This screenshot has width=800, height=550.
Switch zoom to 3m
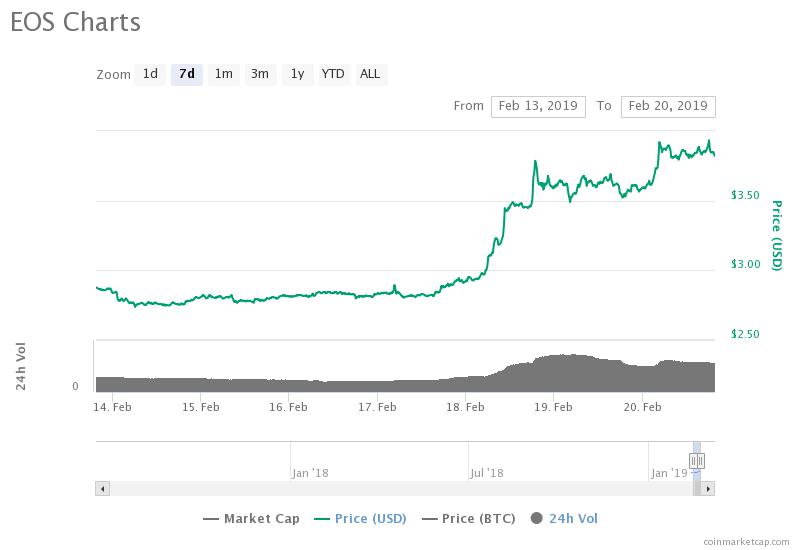tap(260, 74)
